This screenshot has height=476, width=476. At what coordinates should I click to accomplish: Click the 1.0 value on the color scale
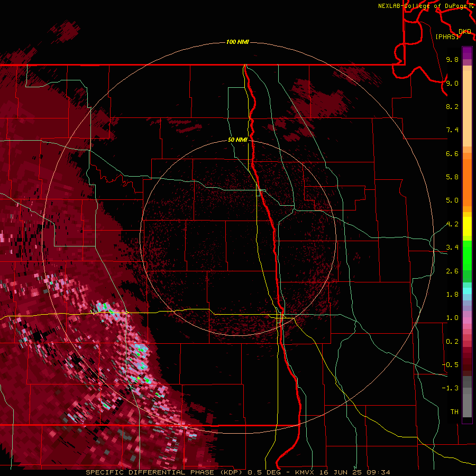[452, 318]
